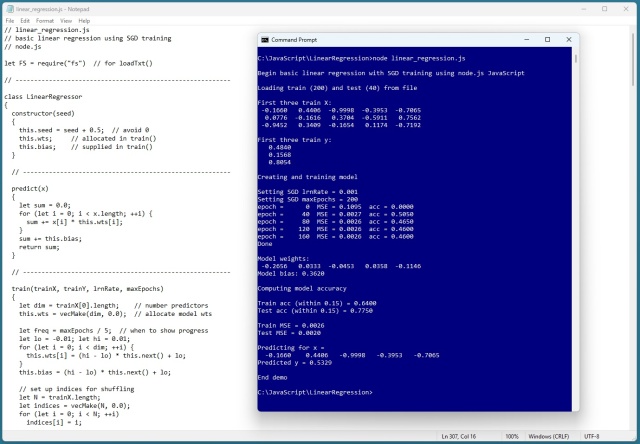The width and height of the screenshot is (640, 444).
Task: Open the Edit menu in Notepad
Action: [25, 21]
